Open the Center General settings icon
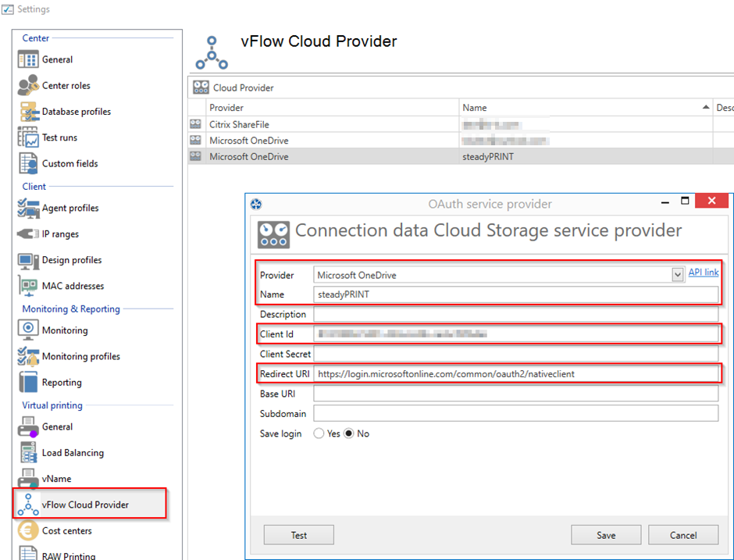Screen dimensions: 734x560 pos(28,59)
